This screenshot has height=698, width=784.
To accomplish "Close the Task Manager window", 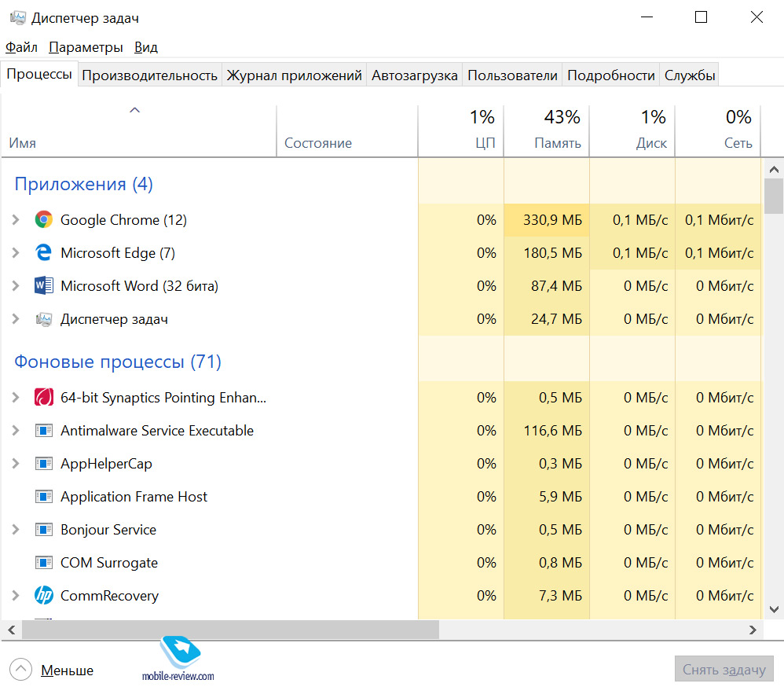I will pyautogui.click(x=757, y=17).
